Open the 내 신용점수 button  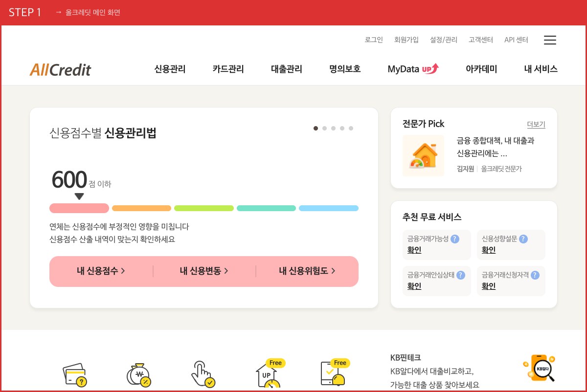[x=101, y=271]
